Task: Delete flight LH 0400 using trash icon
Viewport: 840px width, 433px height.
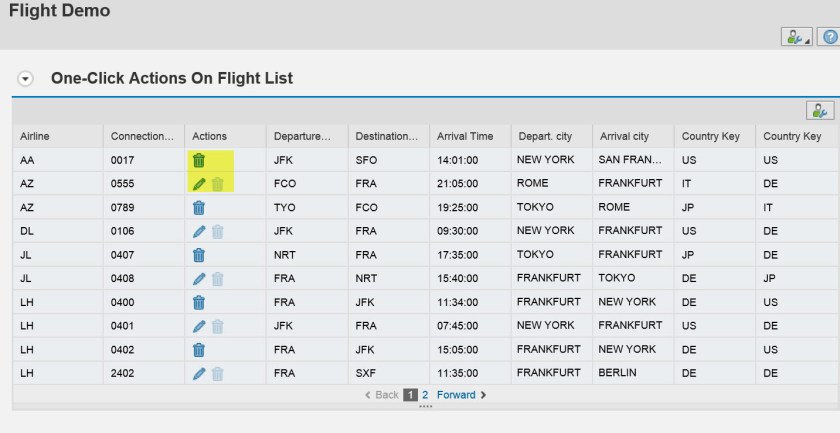Action: [199, 302]
